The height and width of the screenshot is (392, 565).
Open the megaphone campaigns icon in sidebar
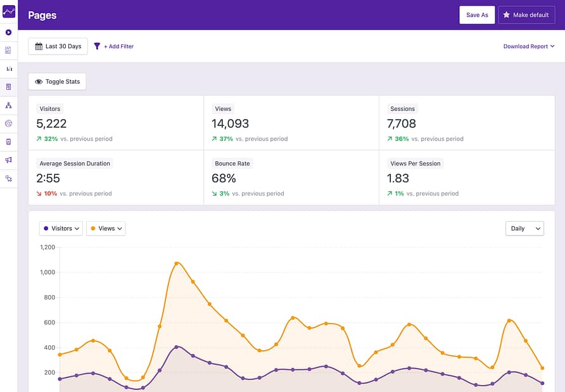click(x=9, y=160)
